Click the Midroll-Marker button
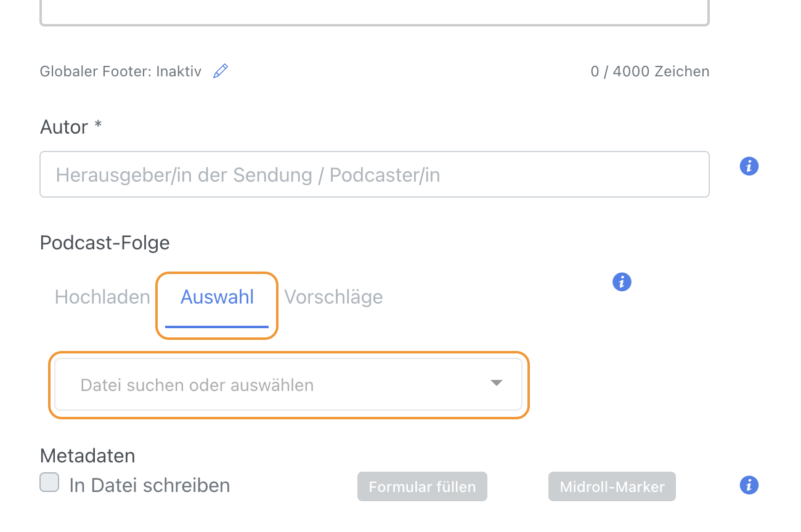This screenshot has height=532, width=801. coord(612,487)
